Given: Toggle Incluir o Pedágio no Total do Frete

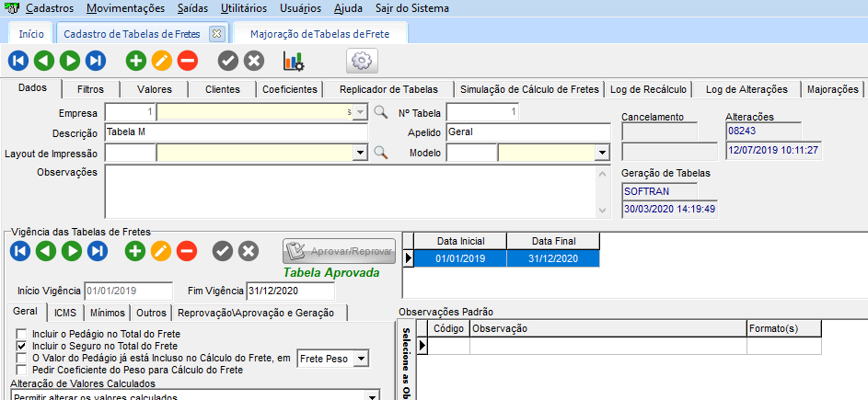Looking at the screenshot, I should click(x=21, y=334).
